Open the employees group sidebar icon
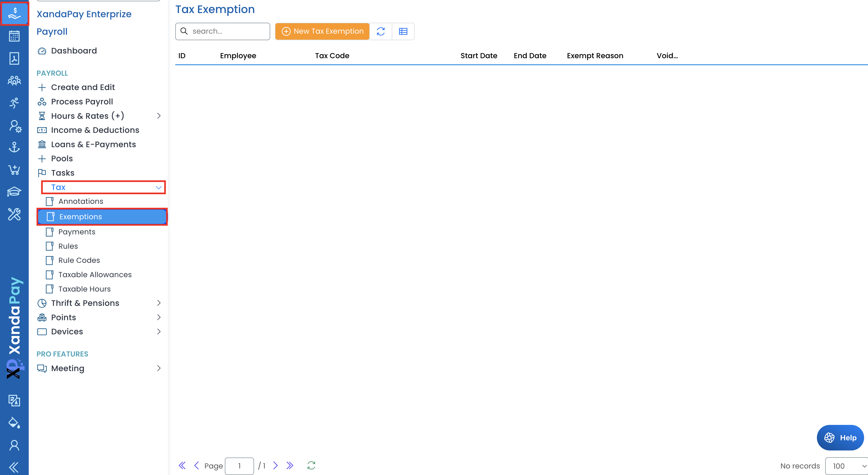Screen dimensions: 868x475 coord(14,81)
